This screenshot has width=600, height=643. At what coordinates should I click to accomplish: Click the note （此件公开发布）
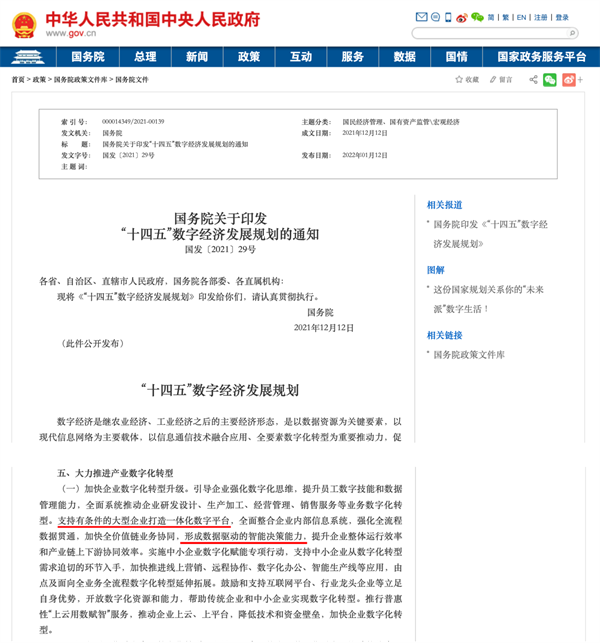93,343
